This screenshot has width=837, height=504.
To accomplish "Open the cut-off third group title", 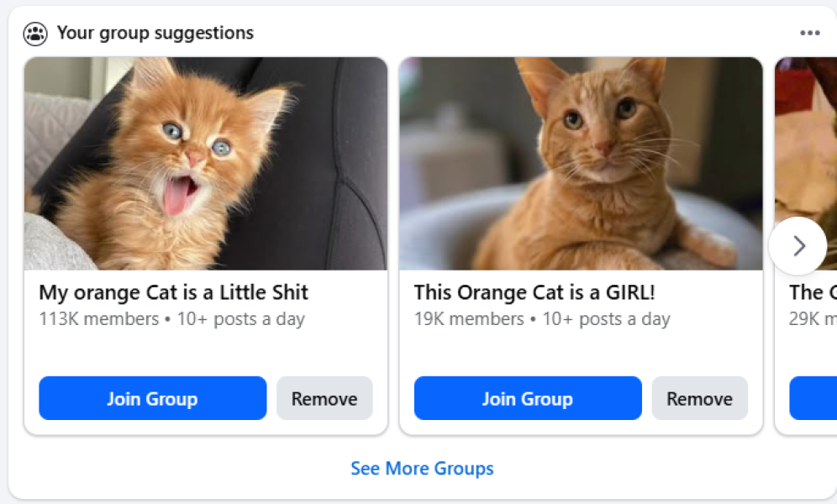I will [813, 292].
